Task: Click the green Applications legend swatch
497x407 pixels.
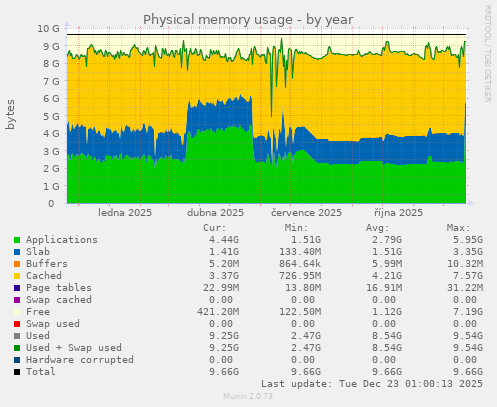Action: pos(17,240)
